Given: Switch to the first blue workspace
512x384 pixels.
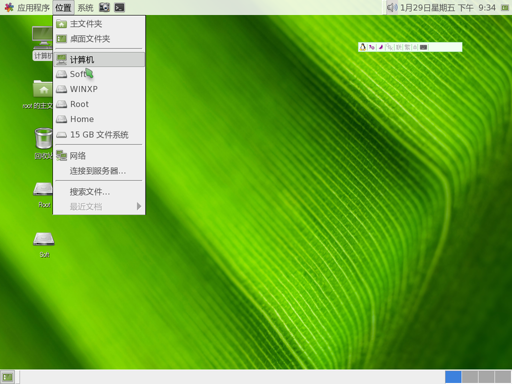Looking at the screenshot, I should click(453, 377).
